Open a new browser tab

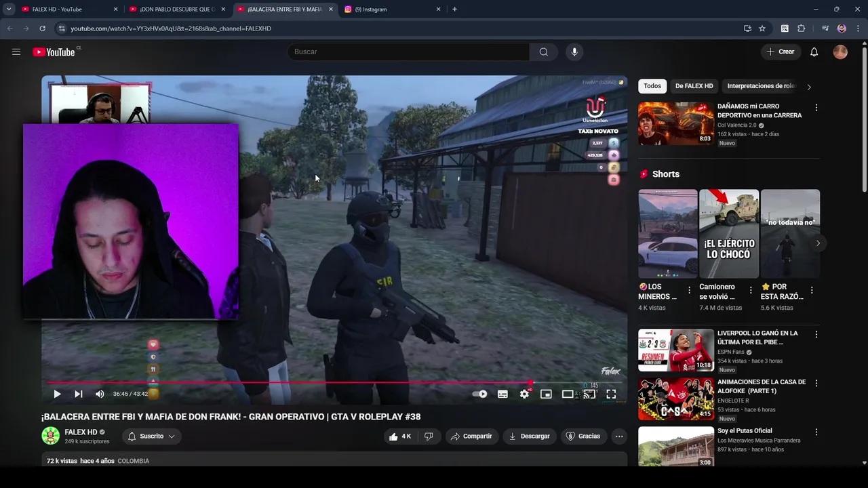454,9
